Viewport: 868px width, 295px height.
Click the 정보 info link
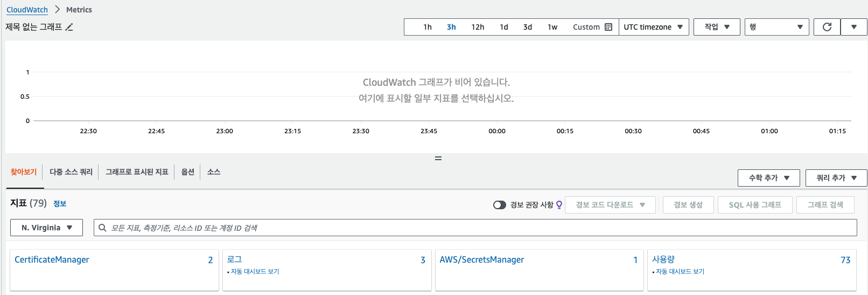click(x=60, y=204)
